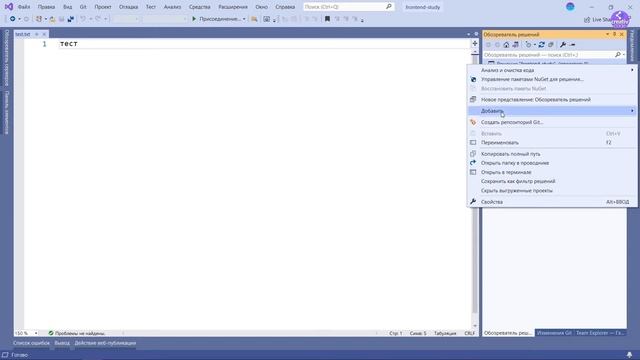The height and width of the screenshot is (360, 640).
Task: Open the solution configurations combo box
Action: click(126, 19)
